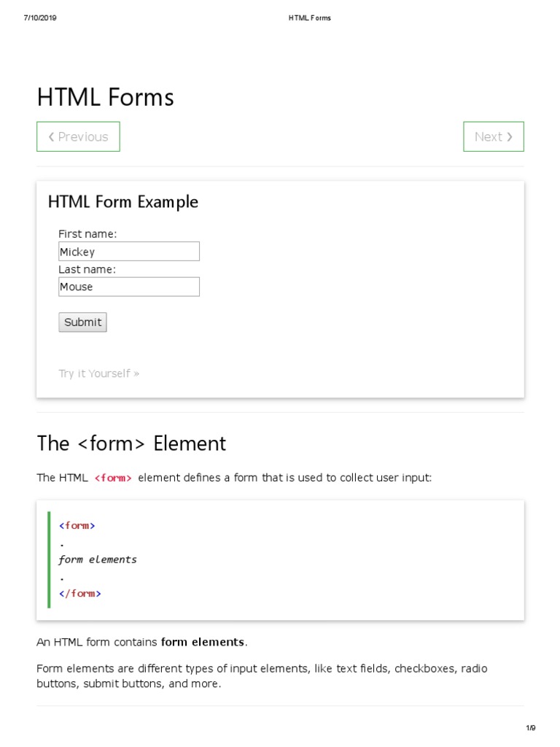Screen dimensions: 560x747
Task: Click the green bar beside code block
Action: coord(49,560)
